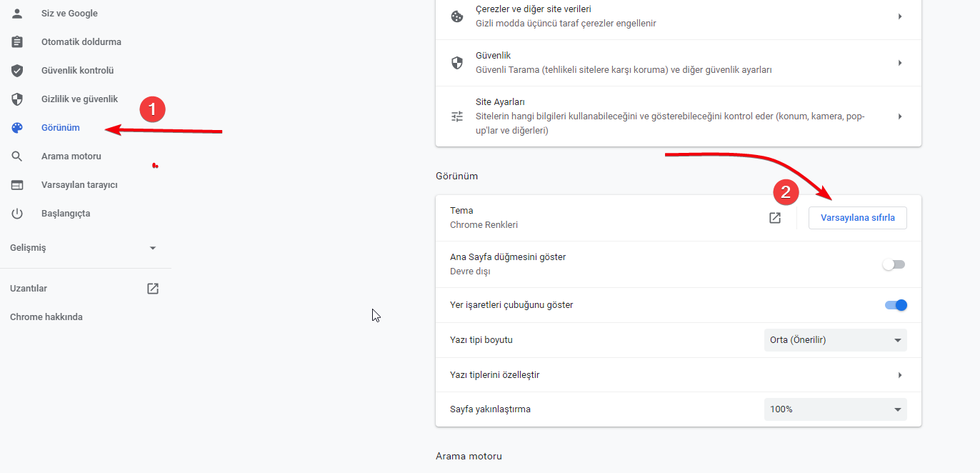Click the Siz ve Google person icon
Image resolution: width=980 pixels, height=473 pixels.
(x=17, y=14)
